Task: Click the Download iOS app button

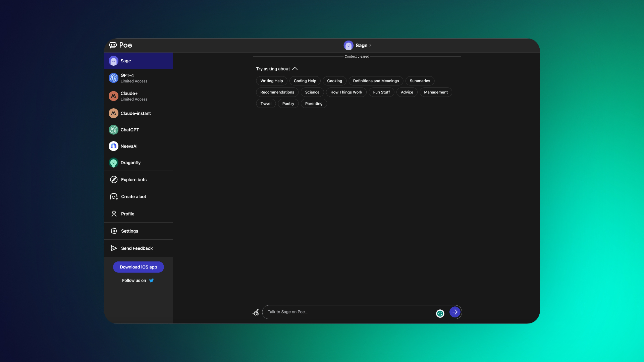Action: [x=139, y=267]
